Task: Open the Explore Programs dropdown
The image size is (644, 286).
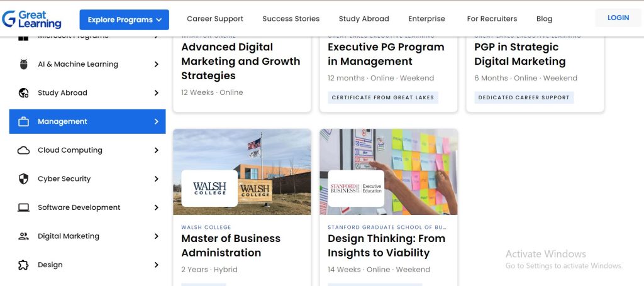Action: pos(124,19)
